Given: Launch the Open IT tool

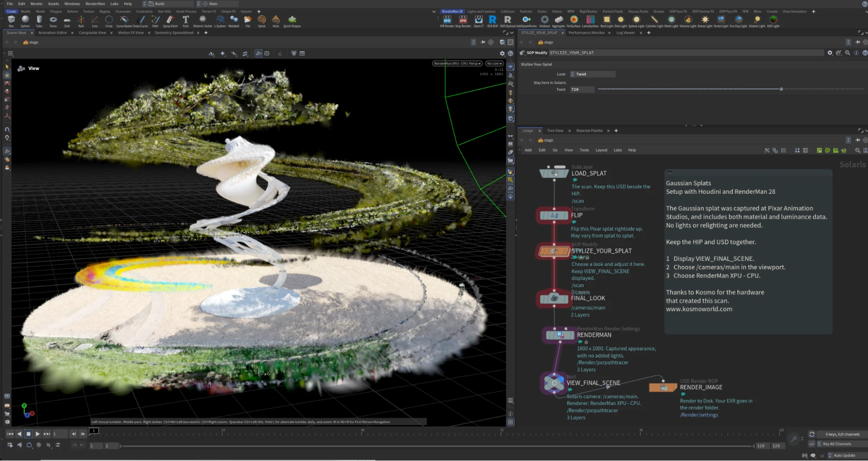Looking at the screenshot, I should click(479, 21).
